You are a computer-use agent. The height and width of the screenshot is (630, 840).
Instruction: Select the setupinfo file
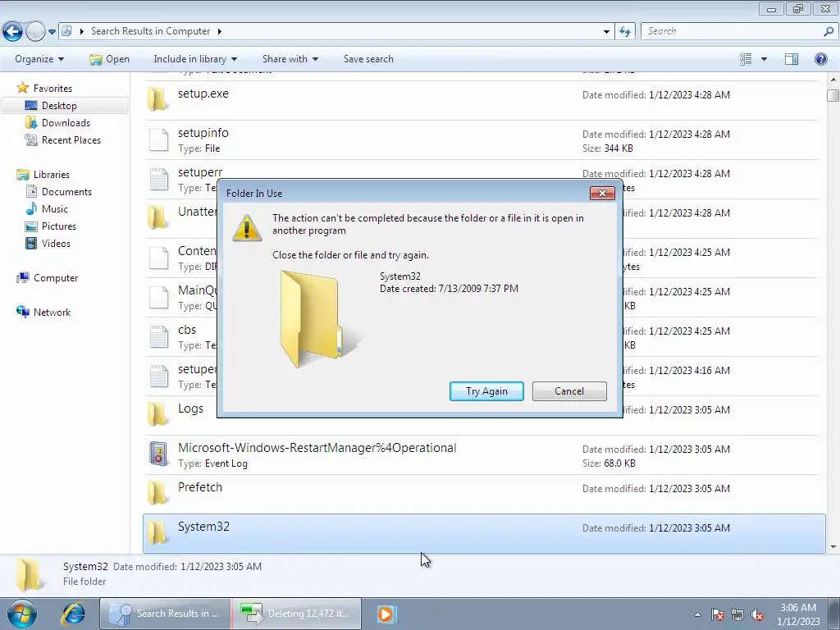tap(482, 139)
